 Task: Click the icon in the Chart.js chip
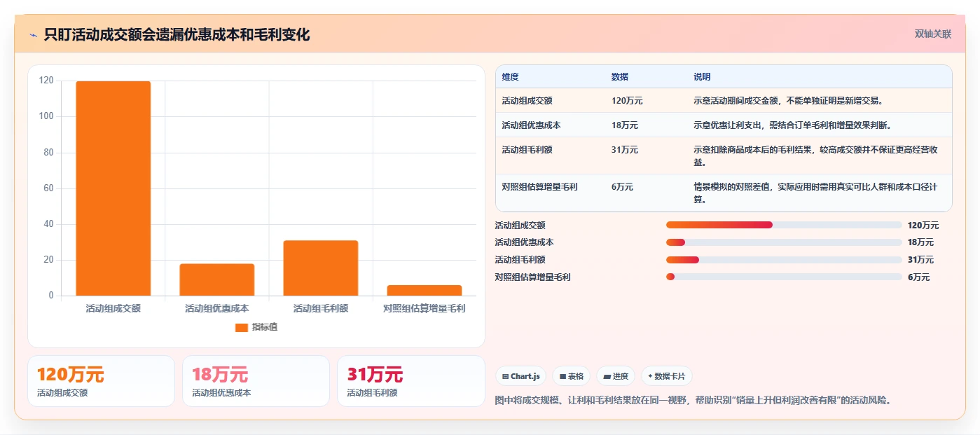(505, 376)
